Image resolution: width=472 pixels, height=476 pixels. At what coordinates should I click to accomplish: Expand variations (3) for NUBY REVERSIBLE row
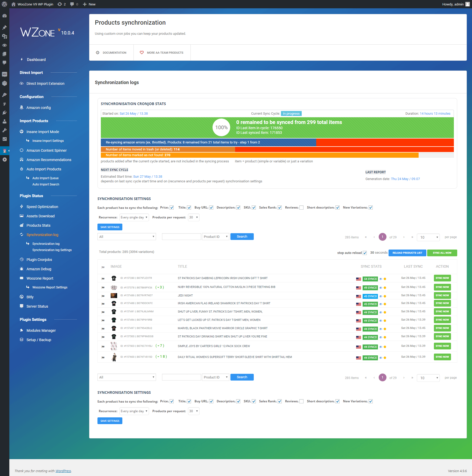click(x=160, y=287)
